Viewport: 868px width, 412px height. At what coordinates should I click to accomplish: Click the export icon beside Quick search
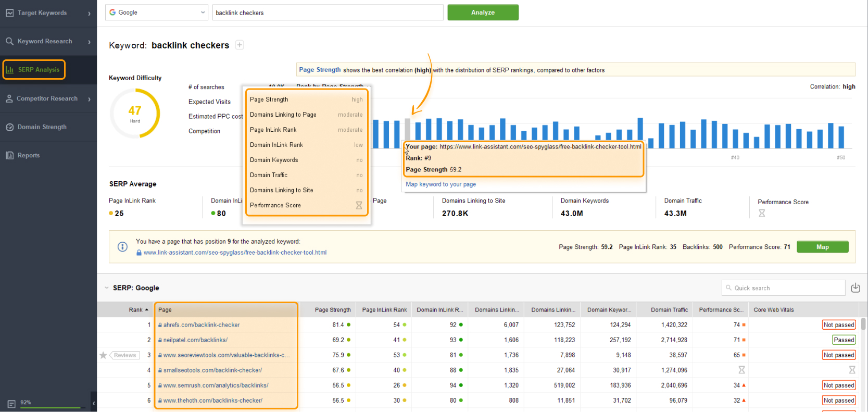point(855,288)
